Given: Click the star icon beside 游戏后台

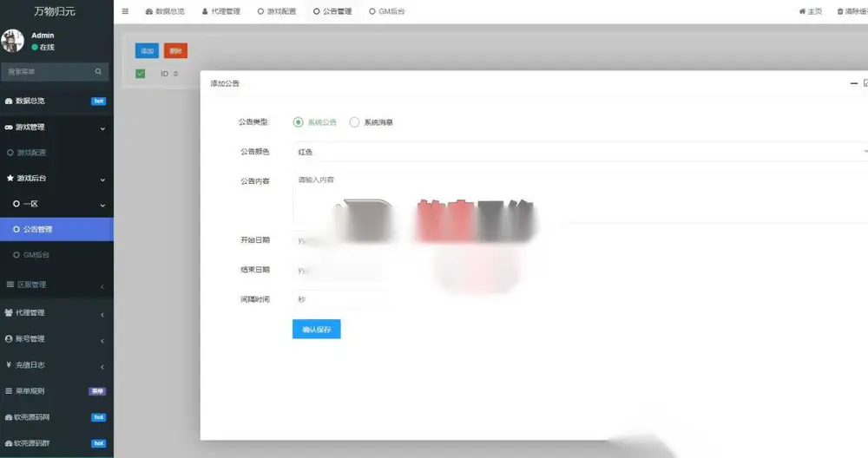Looking at the screenshot, I should [10, 178].
